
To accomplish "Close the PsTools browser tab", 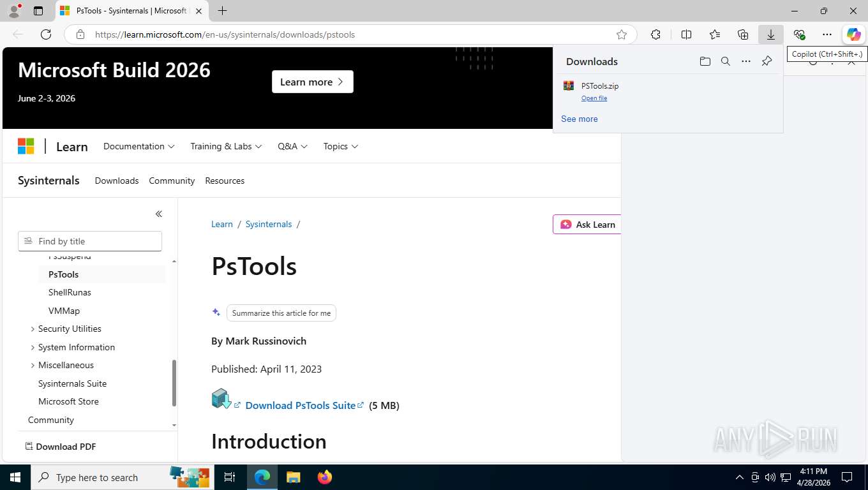I will pyautogui.click(x=199, y=11).
